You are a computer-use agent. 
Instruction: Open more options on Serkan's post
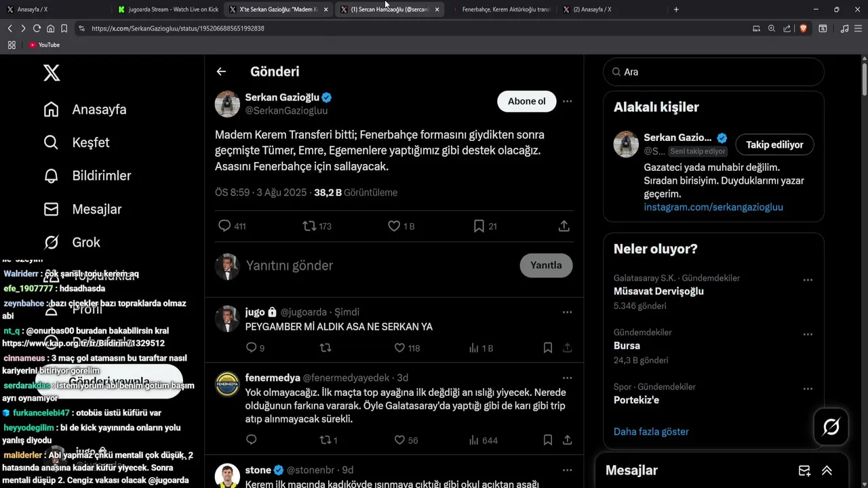pyautogui.click(x=567, y=101)
